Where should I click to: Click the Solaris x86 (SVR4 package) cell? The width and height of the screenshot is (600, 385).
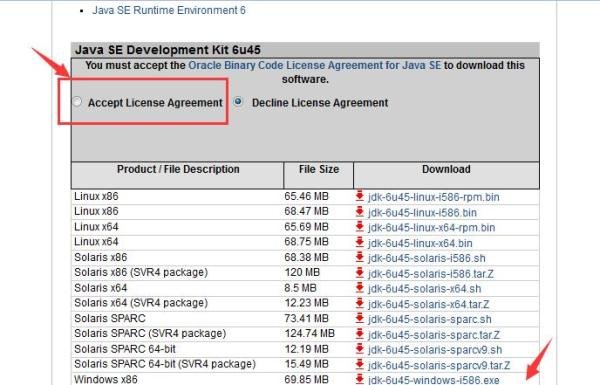[141, 272]
